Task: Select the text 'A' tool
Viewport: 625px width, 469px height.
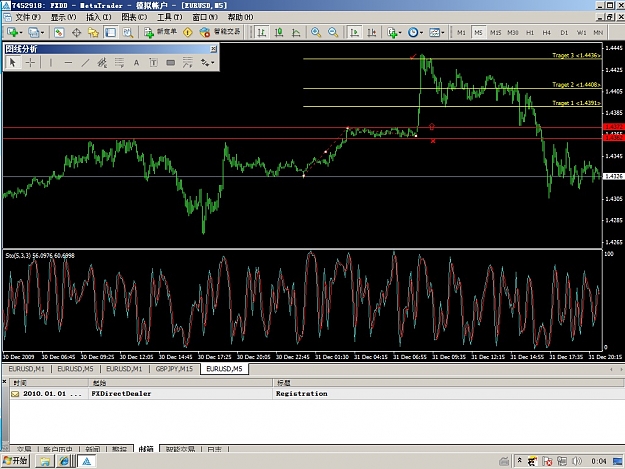Action: pyautogui.click(x=136, y=63)
